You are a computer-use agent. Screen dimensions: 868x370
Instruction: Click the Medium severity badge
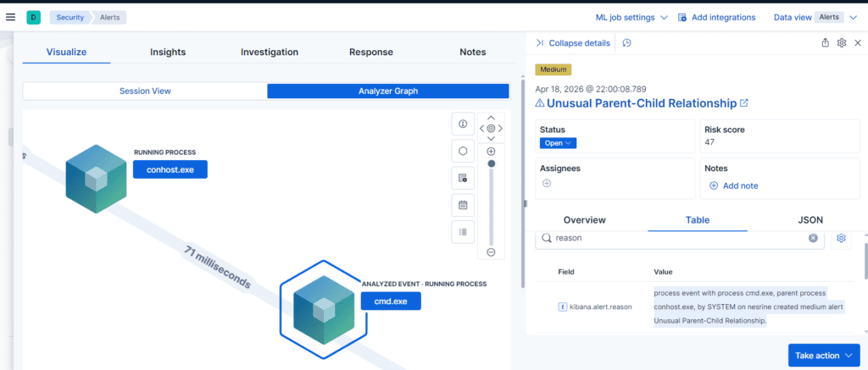click(553, 69)
